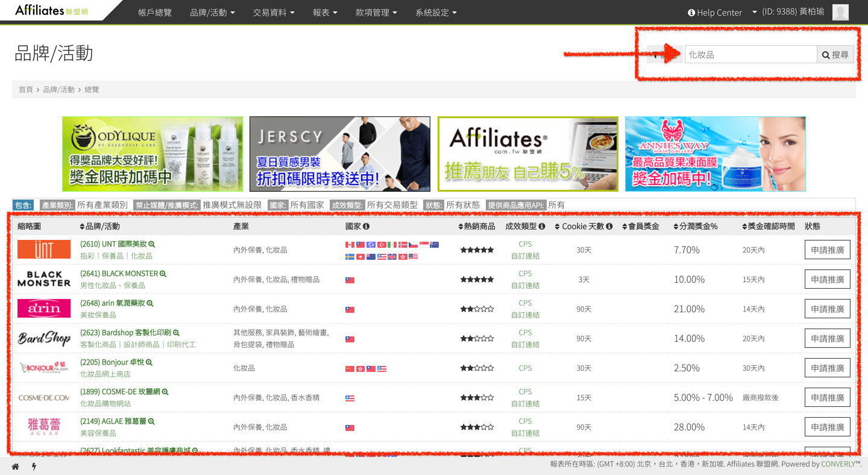The width and height of the screenshot is (868, 475).
Task: Click CPS in the Bonjour row
Action: 525,368
